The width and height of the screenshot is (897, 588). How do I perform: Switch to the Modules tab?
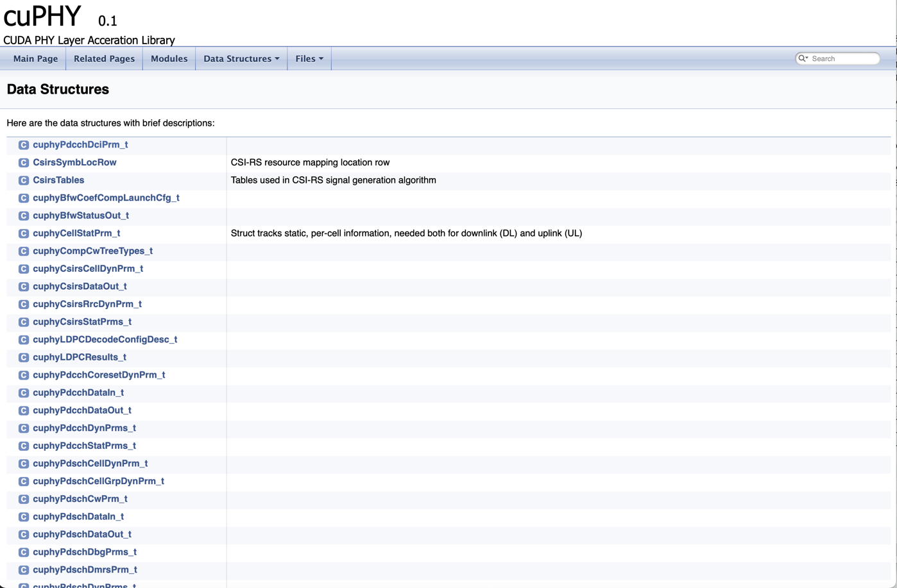click(x=169, y=58)
